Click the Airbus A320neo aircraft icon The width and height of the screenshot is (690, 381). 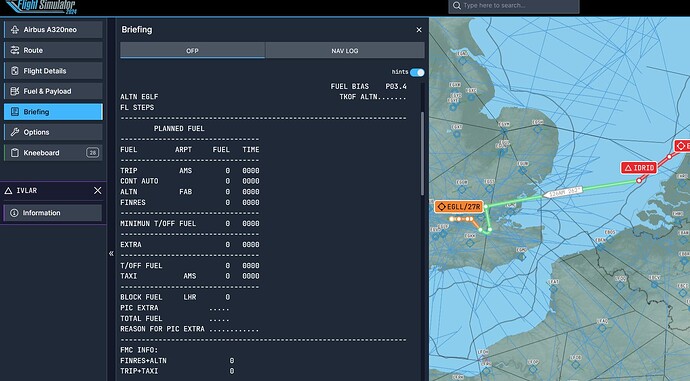click(15, 29)
